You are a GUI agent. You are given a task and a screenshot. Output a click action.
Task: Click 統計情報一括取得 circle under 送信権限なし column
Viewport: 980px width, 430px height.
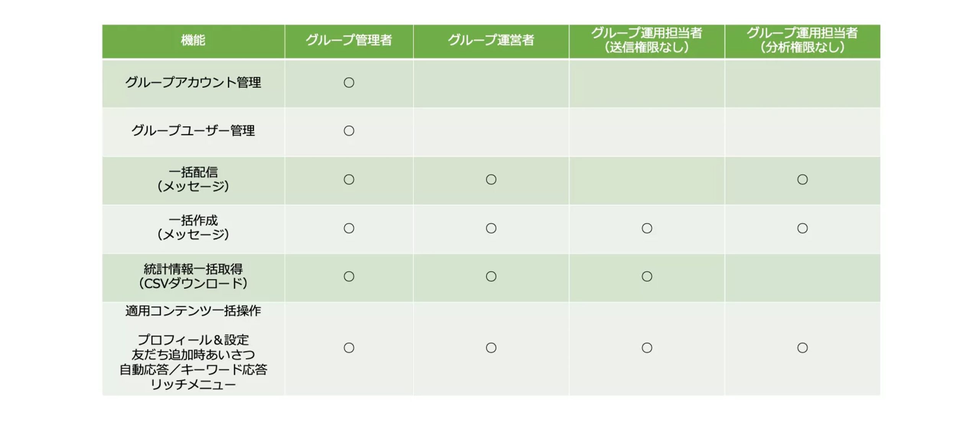pos(647,276)
